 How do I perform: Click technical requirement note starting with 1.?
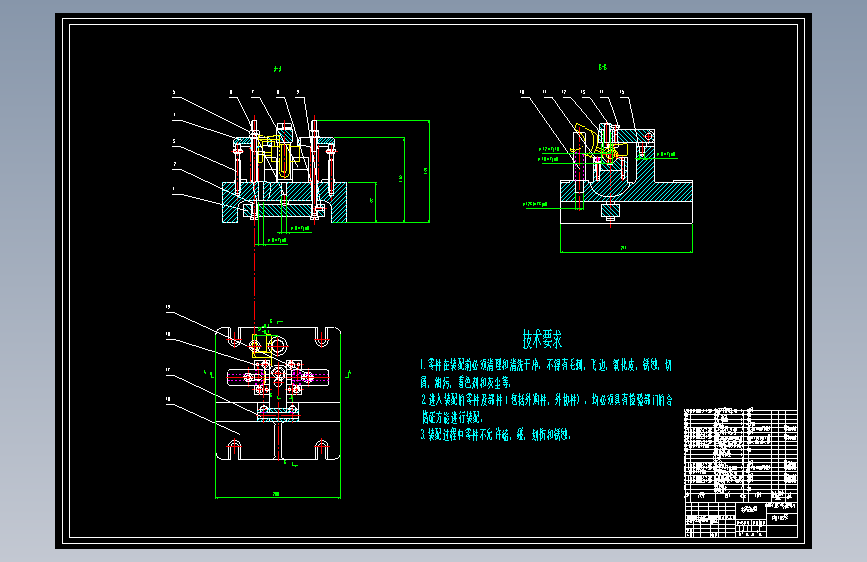pos(546,373)
